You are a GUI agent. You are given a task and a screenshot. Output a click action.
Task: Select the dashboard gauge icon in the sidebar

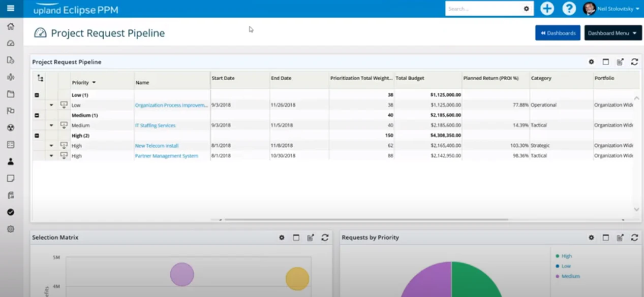(x=11, y=43)
